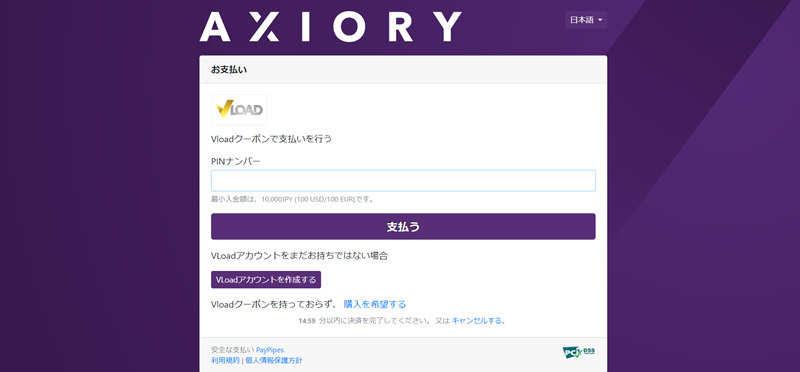Click the お支払い panel heading

tap(229, 70)
